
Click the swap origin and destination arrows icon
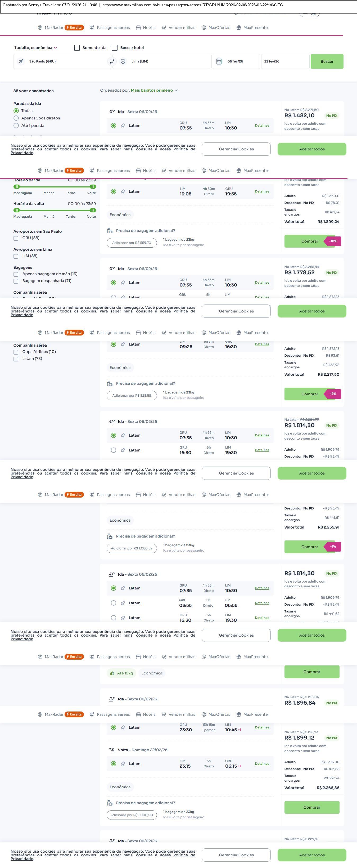[112, 61]
